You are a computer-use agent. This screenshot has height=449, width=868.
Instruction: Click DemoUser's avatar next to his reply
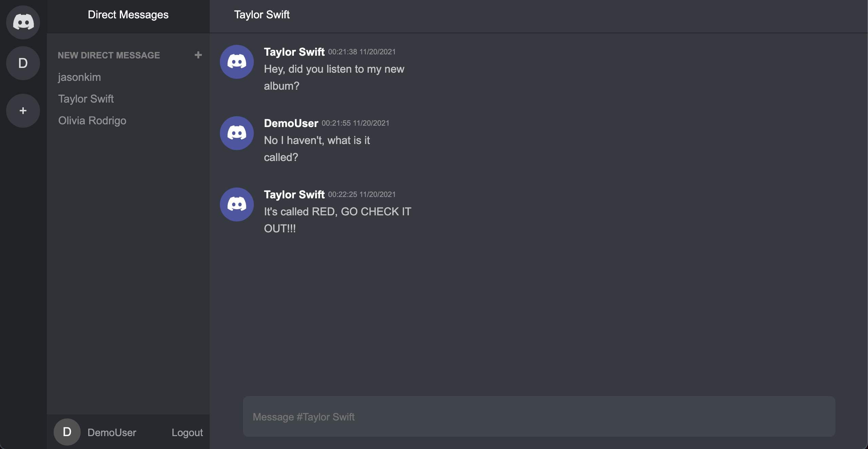point(237,133)
